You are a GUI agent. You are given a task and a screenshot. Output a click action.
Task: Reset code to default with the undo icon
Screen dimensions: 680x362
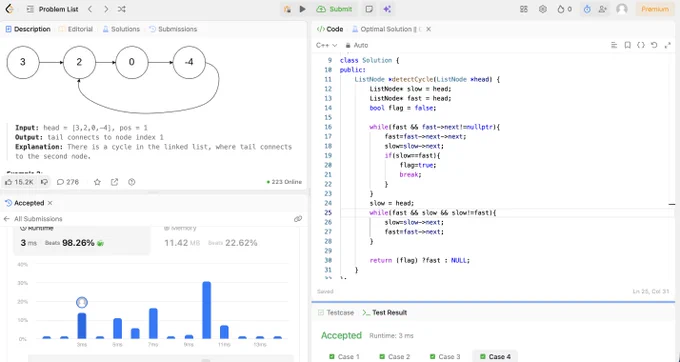pyautogui.click(x=654, y=45)
